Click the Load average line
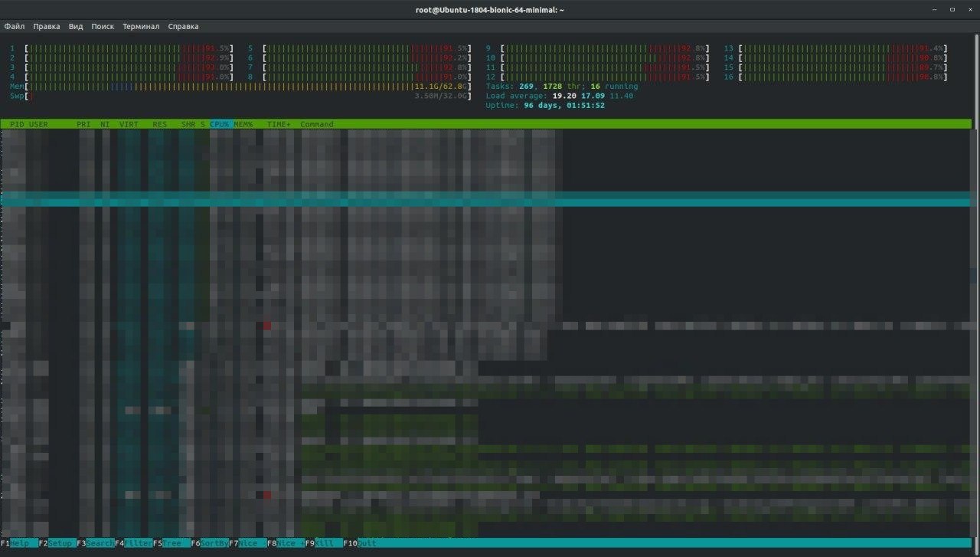 pyautogui.click(x=560, y=97)
